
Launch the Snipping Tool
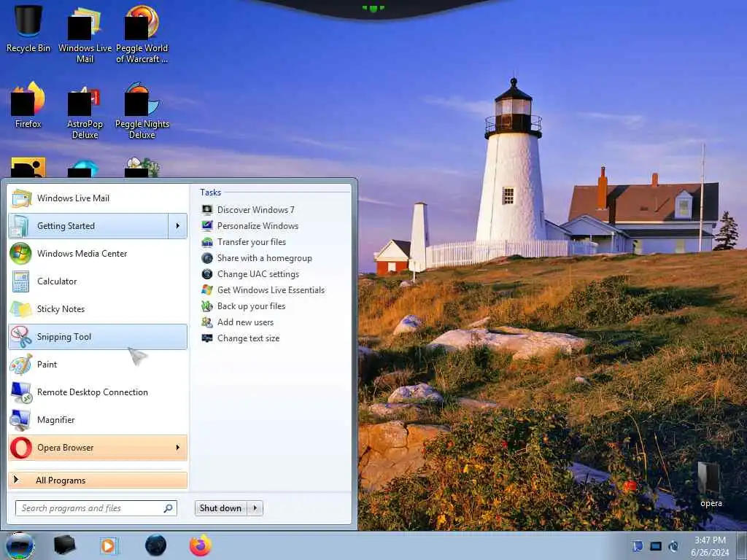98,337
